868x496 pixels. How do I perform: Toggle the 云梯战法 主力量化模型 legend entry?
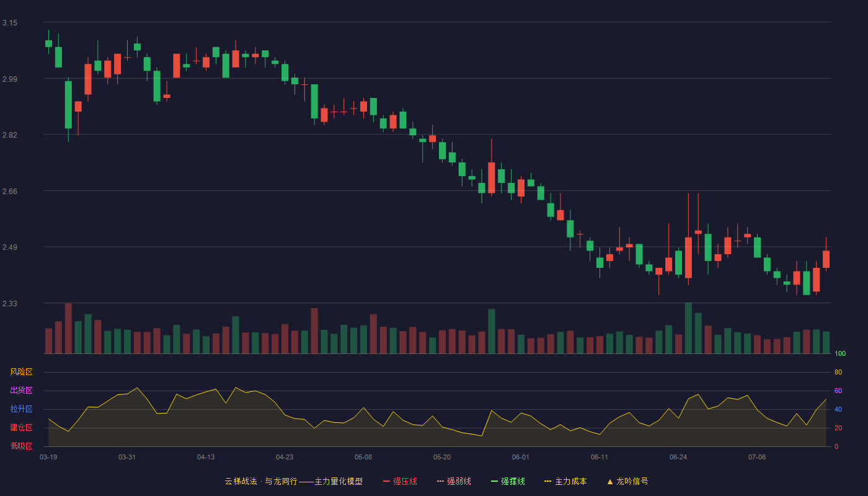point(294,481)
